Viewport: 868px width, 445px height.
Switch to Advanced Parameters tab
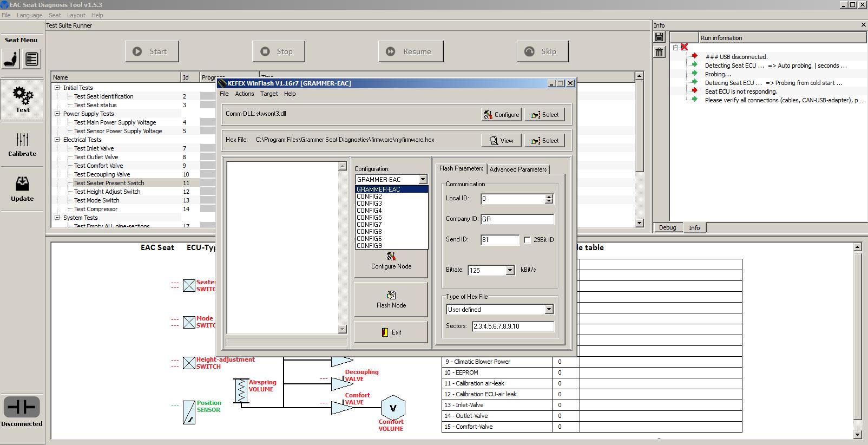[x=518, y=169]
